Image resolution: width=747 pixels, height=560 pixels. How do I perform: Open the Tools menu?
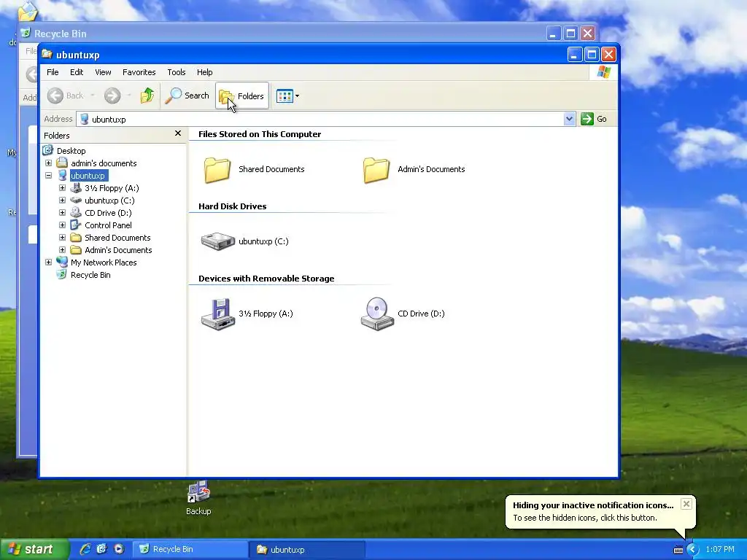tap(177, 72)
